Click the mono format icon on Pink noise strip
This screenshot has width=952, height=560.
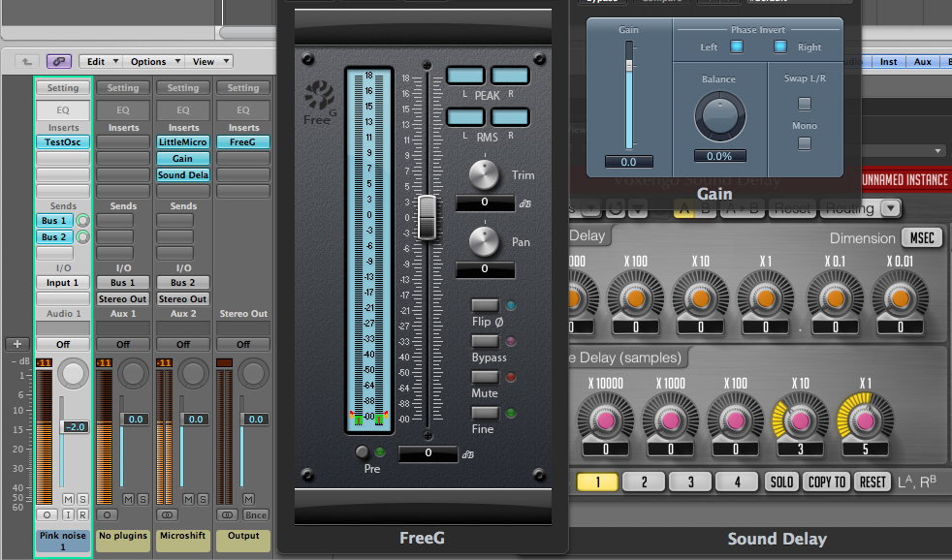pos(47,514)
